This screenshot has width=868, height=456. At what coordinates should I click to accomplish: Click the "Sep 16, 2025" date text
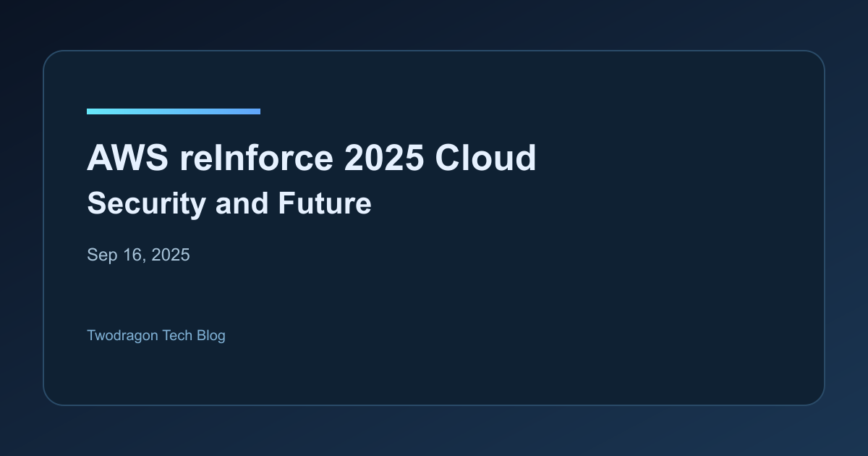pos(138,255)
